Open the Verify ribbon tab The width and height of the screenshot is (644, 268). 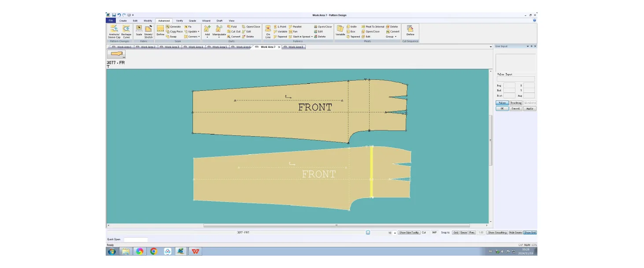tap(179, 21)
